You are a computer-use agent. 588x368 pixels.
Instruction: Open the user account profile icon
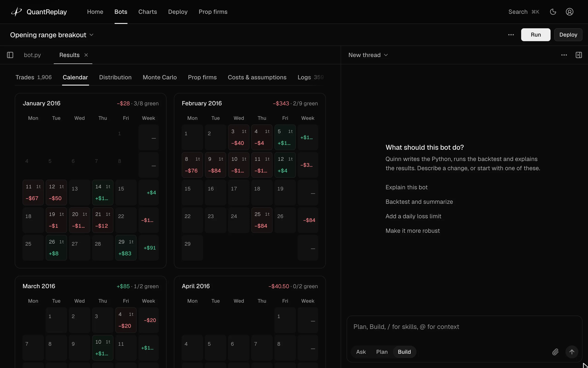click(570, 12)
